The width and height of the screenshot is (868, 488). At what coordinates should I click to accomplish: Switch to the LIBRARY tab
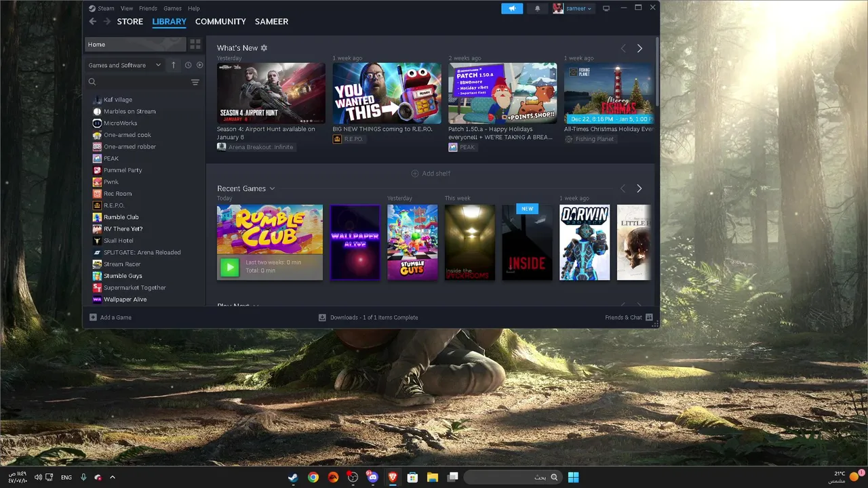point(169,22)
